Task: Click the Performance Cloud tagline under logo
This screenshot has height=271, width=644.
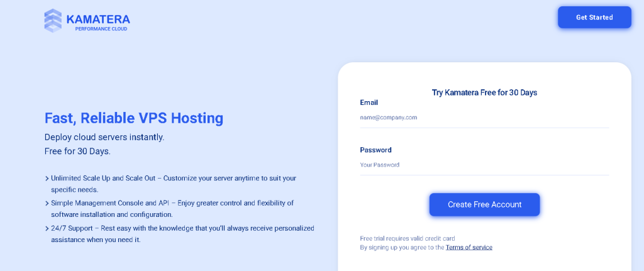Action: 101,29
